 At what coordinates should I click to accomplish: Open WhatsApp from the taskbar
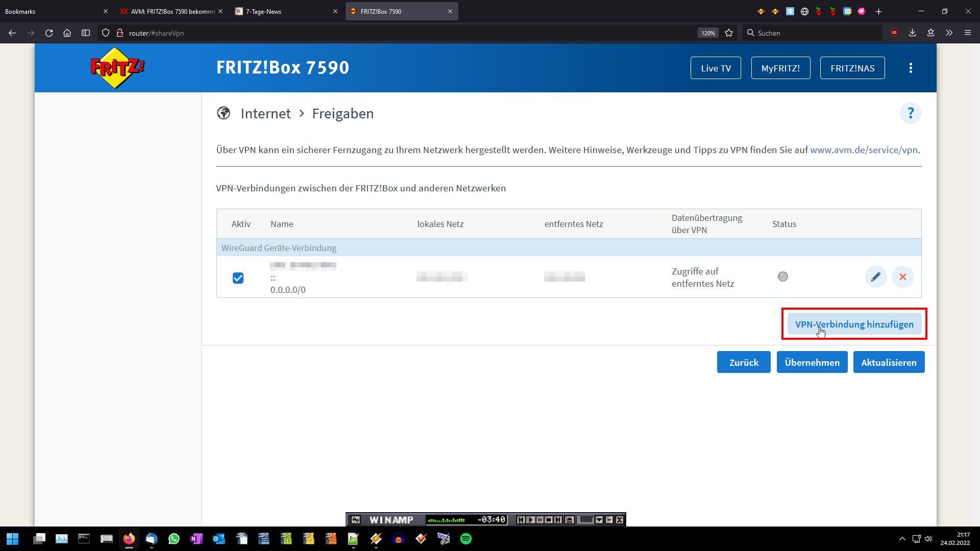pyautogui.click(x=174, y=539)
